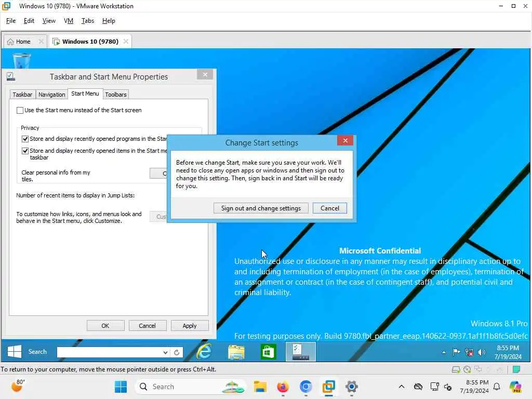Select the Windows 10 (9780) VM tab
532x399 pixels.
[90, 42]
